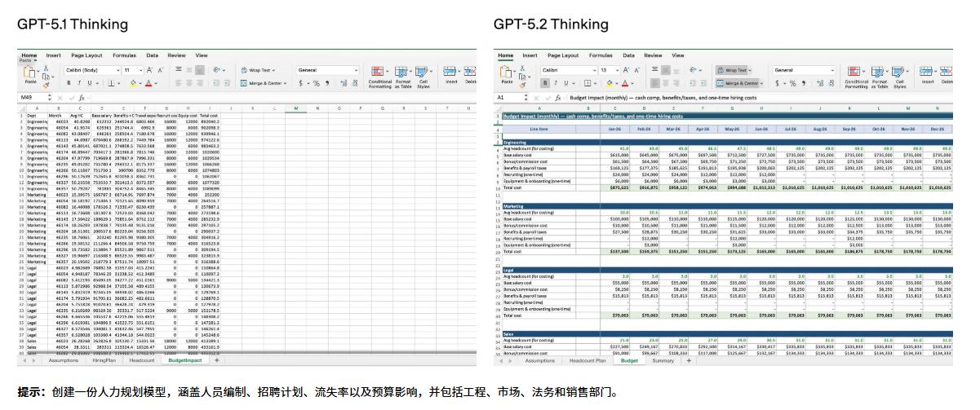Toggle Wrap Text in GPT-5.2 window

tap(734, 70)
